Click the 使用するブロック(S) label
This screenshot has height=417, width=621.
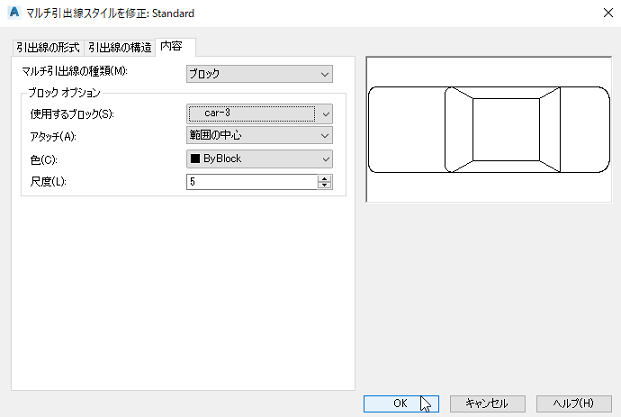point(72,114)
